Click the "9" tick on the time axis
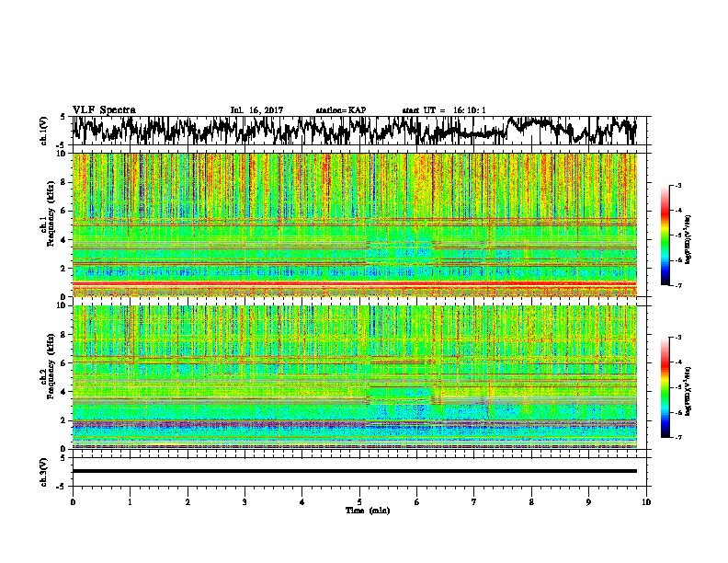This screenshot has height=563, width=728. [588, 502]
